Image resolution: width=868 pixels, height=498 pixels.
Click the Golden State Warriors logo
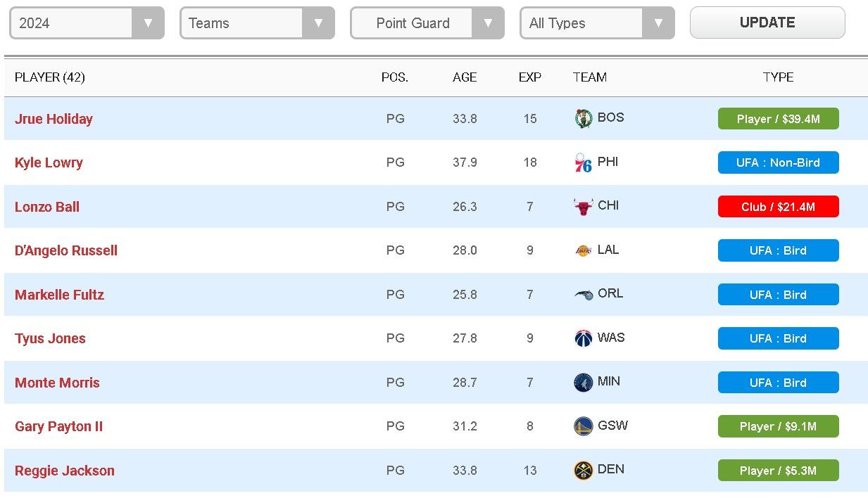[584, 426]
